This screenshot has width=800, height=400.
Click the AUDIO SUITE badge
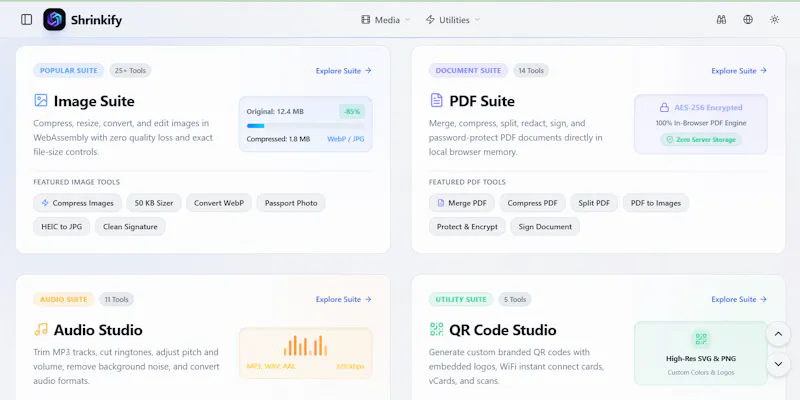pos(64,299)
